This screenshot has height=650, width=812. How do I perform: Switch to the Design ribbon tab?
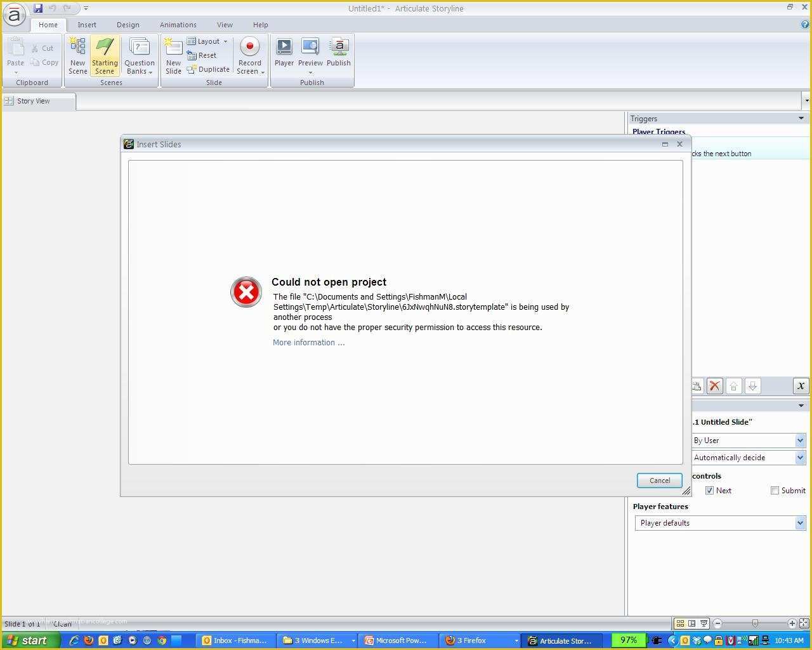[x=128, y=25]
